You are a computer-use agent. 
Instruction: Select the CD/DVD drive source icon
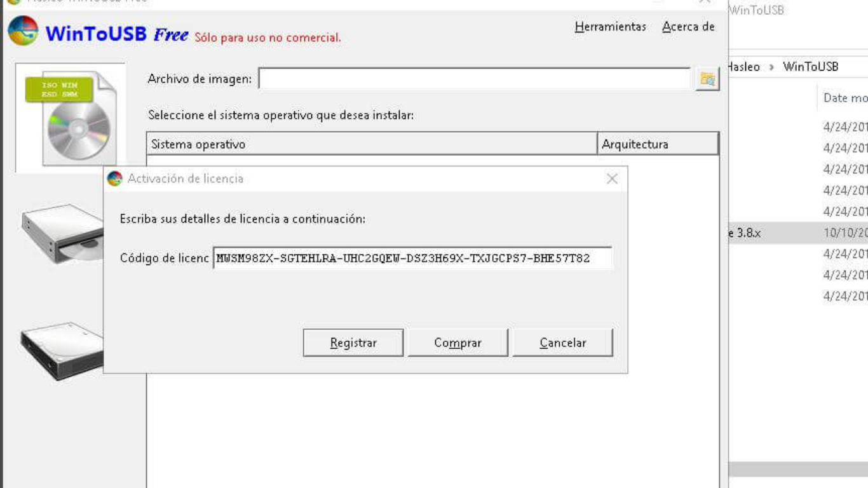coord(63,233)
